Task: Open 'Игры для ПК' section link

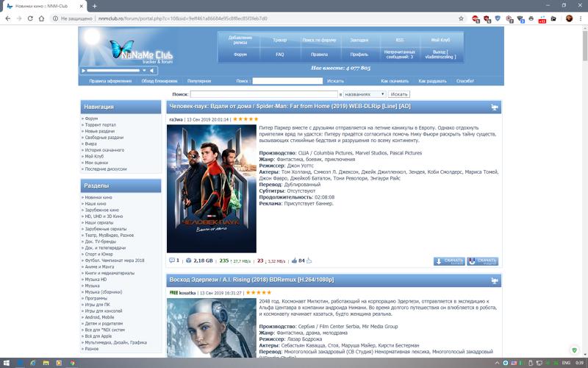Action: [98, 305]
